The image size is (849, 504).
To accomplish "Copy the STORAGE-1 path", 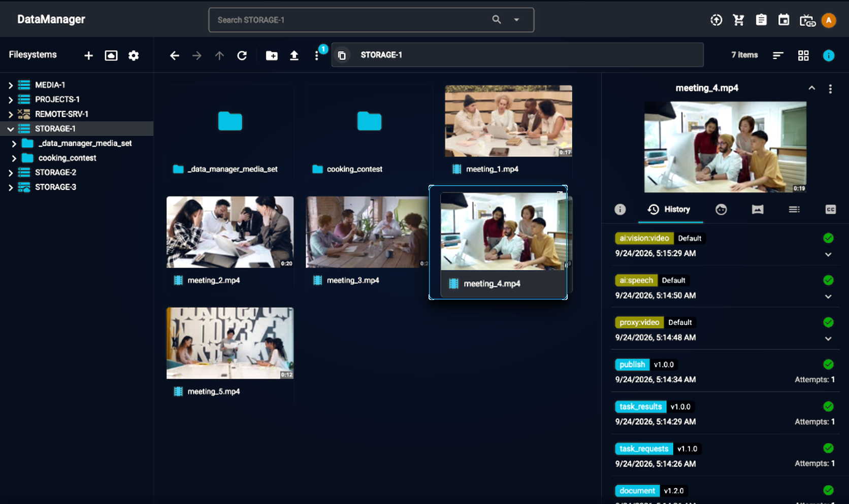I will (x=342, y=55).
